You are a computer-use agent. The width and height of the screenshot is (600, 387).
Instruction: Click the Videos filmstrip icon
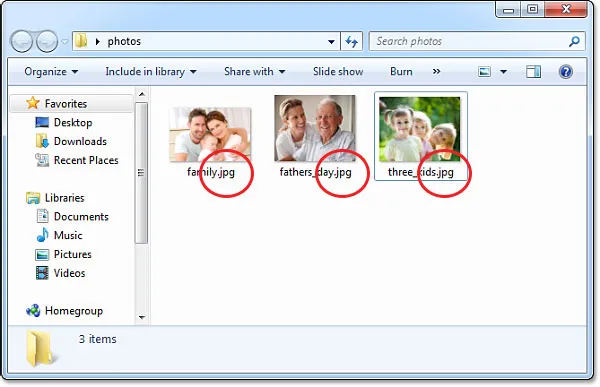tap(42, 273)
